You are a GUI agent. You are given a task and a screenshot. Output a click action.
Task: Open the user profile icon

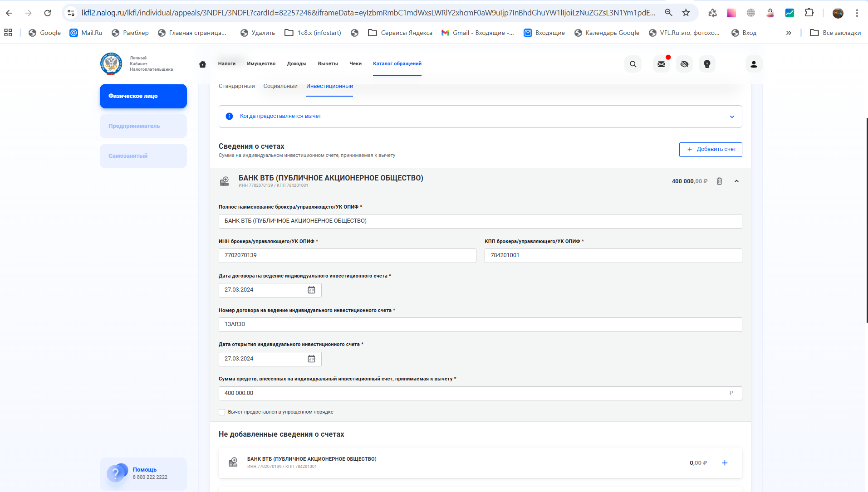[x=754, y=64]
